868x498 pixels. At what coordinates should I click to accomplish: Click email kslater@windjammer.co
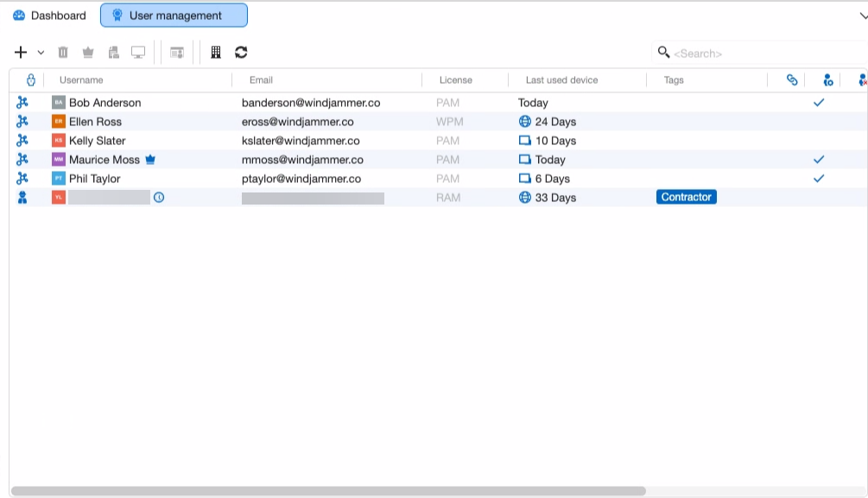[301, 141]
